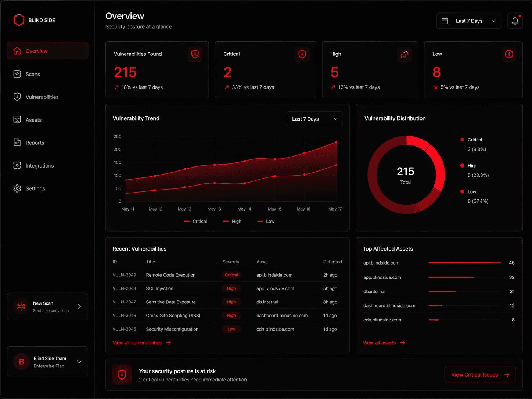
Task: Expand the Blind Side Team account menu
Action: click(47, 361)
